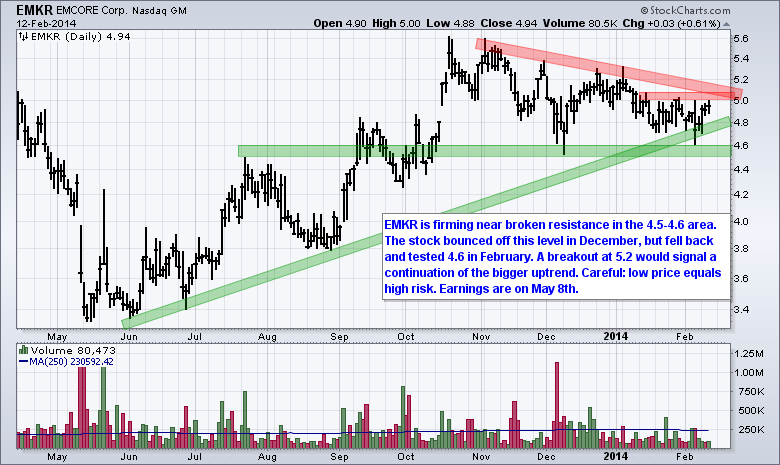
Task: Click the 5.2 price axis label
Action: [x=741, y=80]
